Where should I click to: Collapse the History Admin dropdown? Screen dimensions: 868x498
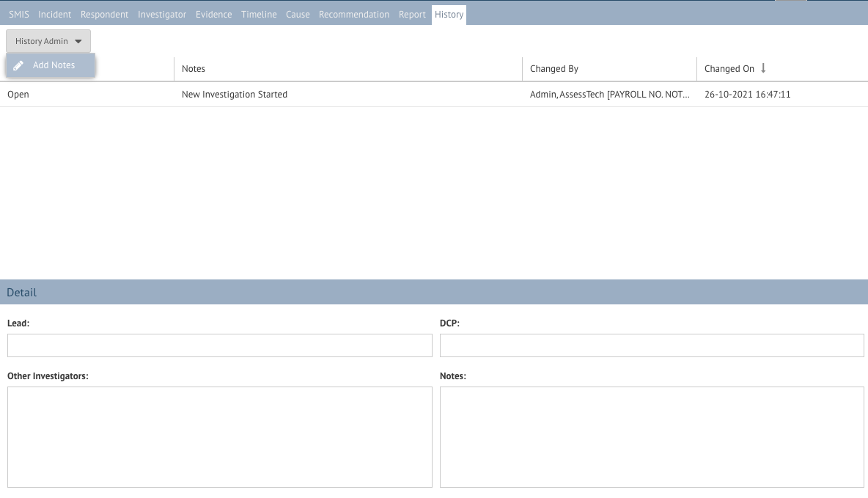pos(48,41)
